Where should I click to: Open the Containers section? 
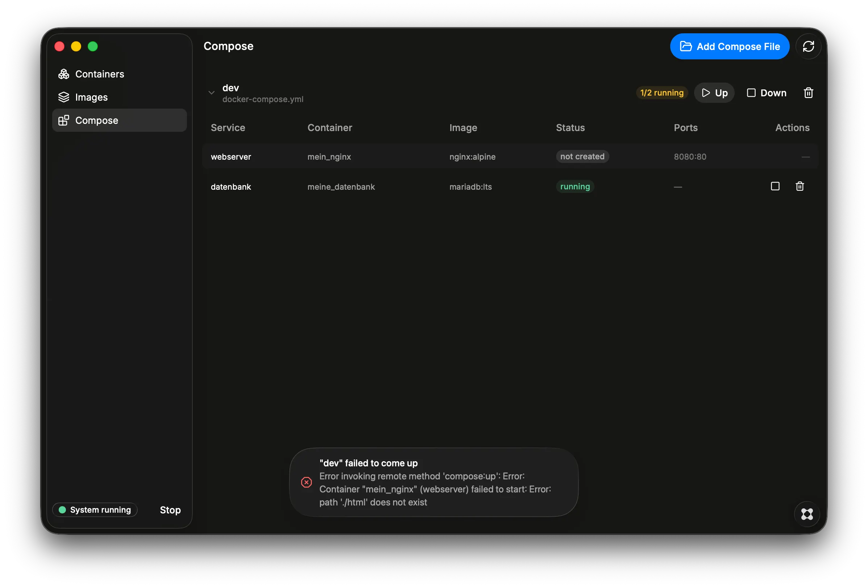click(119, 74)
